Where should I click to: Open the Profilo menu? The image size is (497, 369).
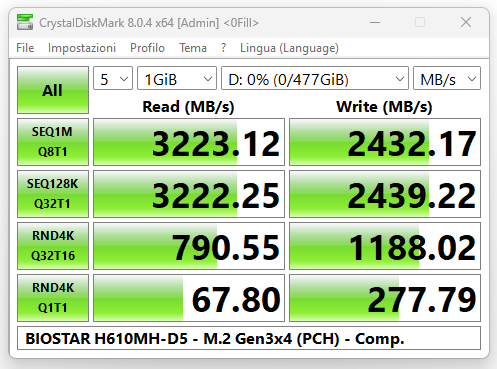(147, 48)
